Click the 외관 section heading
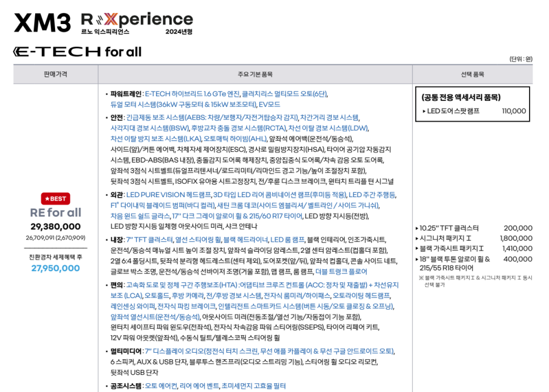This screenshot has height=392, width=549. coord(117,195)
